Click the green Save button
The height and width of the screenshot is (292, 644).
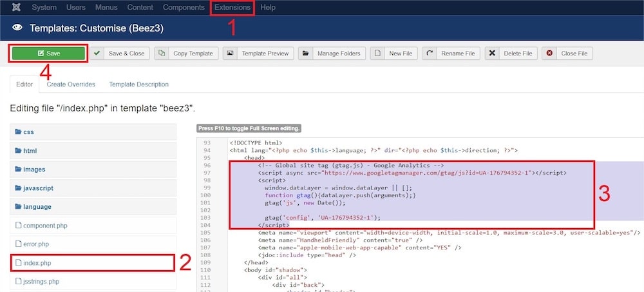[48, 54]
